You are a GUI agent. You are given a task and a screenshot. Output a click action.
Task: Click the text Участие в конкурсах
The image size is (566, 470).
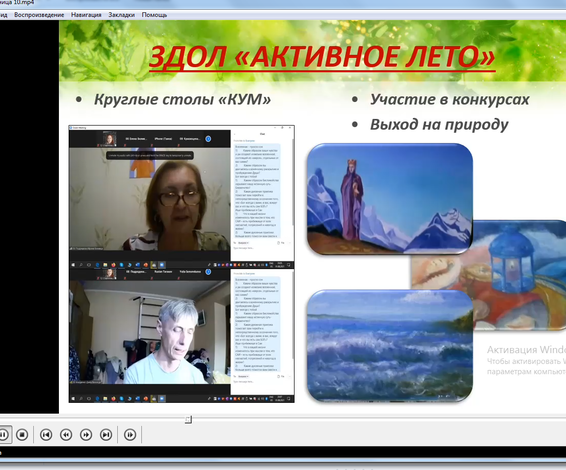coord(449,99)
